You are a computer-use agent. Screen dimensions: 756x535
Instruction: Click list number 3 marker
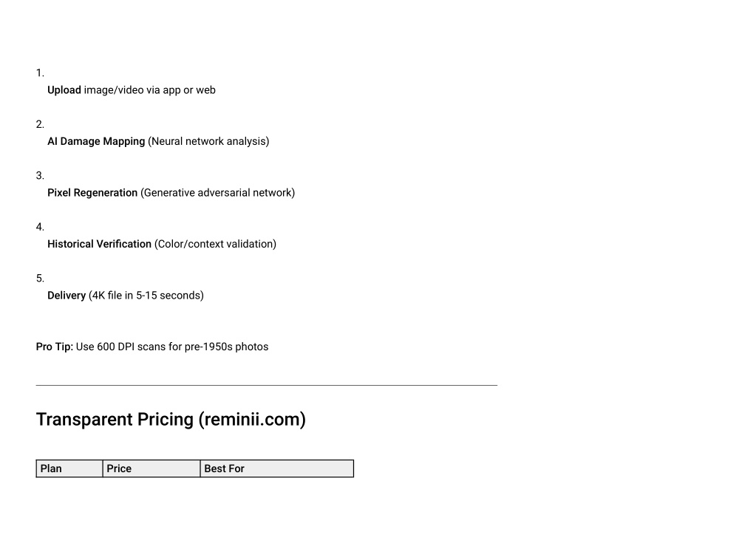pyautogui.click(x=40, y=175)
